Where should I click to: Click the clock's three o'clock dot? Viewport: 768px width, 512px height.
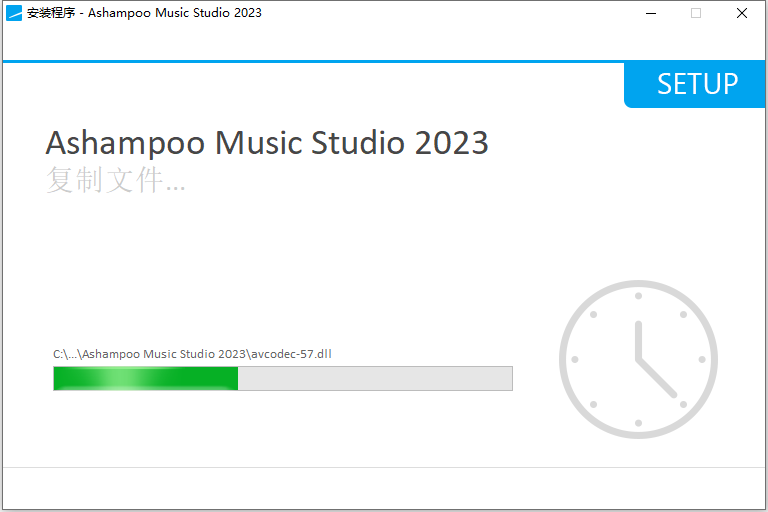click(x=702, y=360)
